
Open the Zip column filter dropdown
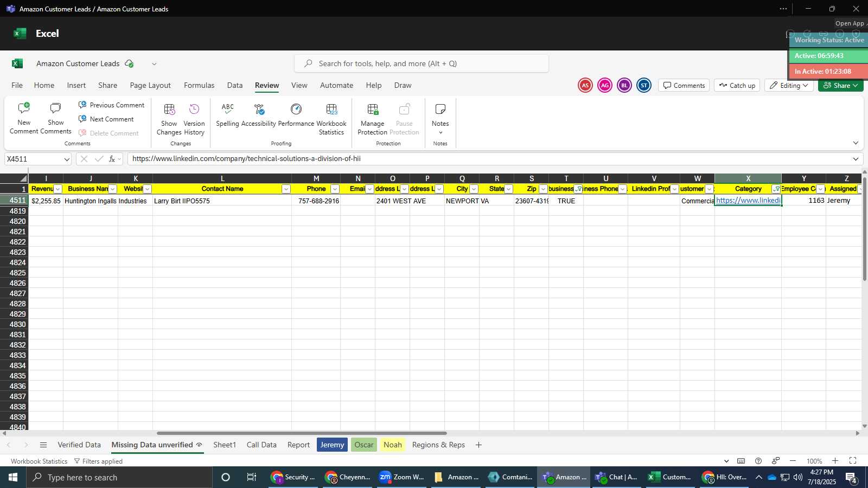543,189
